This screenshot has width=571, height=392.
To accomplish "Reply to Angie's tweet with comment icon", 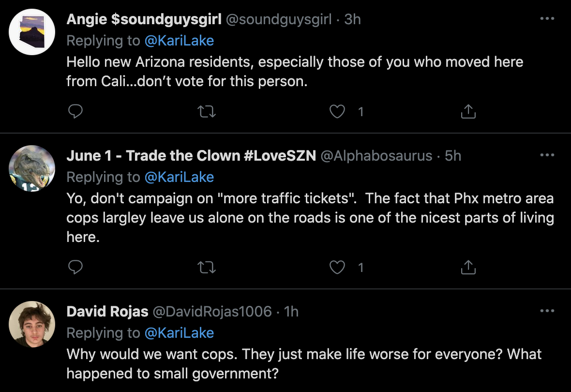I will (x=75, y=111).
